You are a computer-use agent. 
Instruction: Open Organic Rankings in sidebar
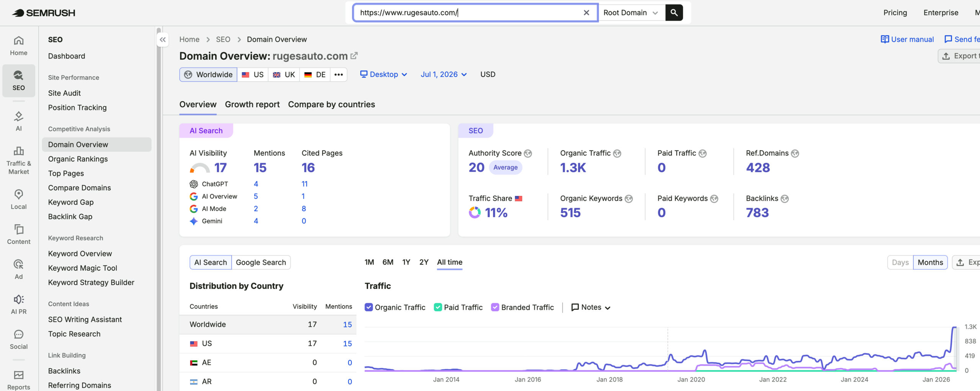[x=78, y=159]
